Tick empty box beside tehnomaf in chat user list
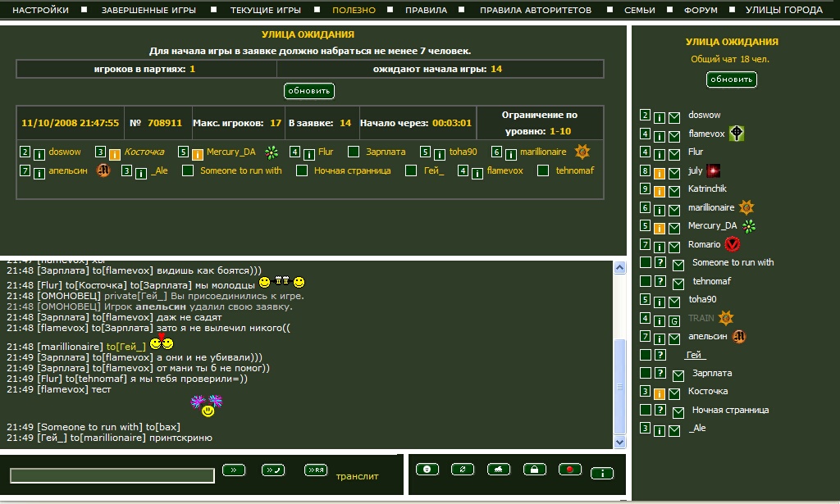 coord(646,281)
